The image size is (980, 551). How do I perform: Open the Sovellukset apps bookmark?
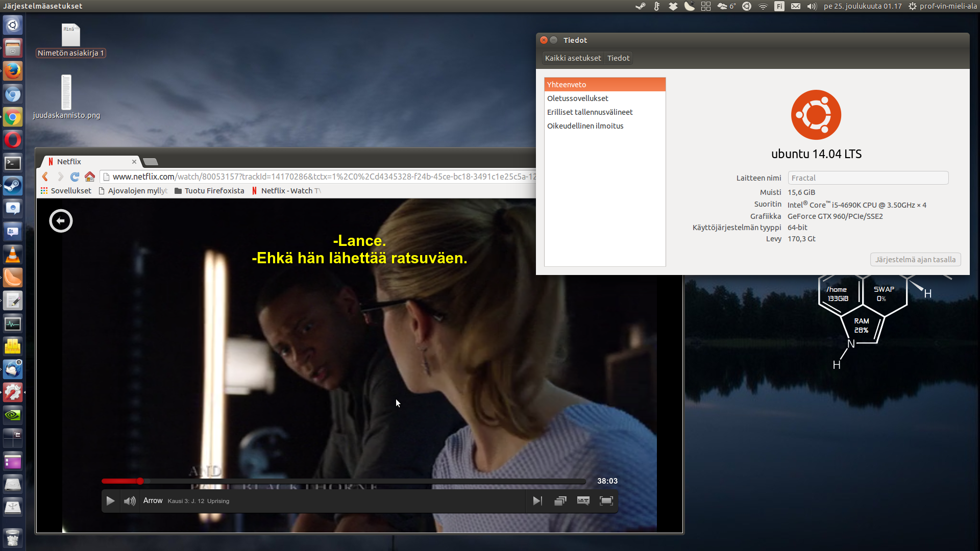tap(66, 191)
